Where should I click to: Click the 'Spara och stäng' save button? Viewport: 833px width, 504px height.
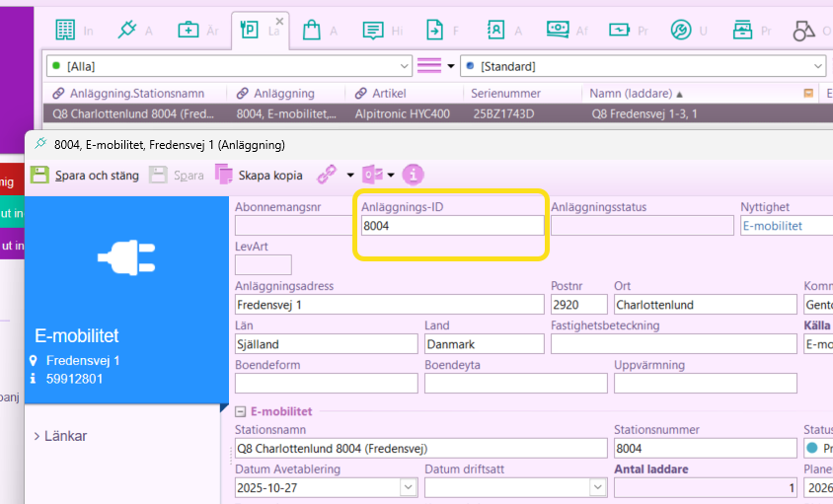pos(86,175)
